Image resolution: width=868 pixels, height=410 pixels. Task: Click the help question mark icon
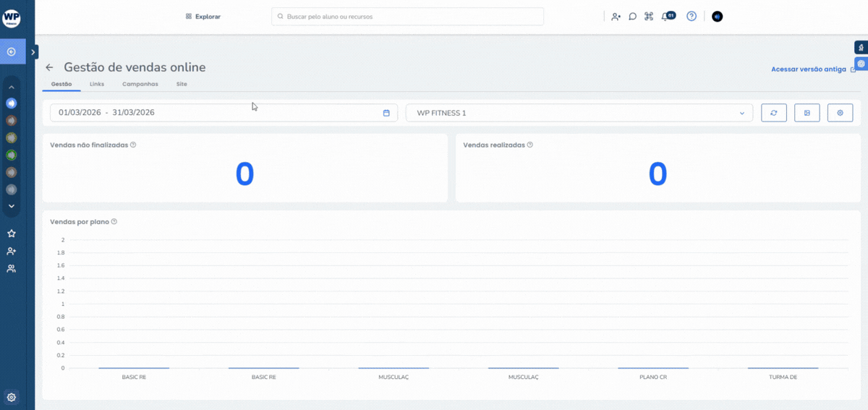(x=692, y=16)
